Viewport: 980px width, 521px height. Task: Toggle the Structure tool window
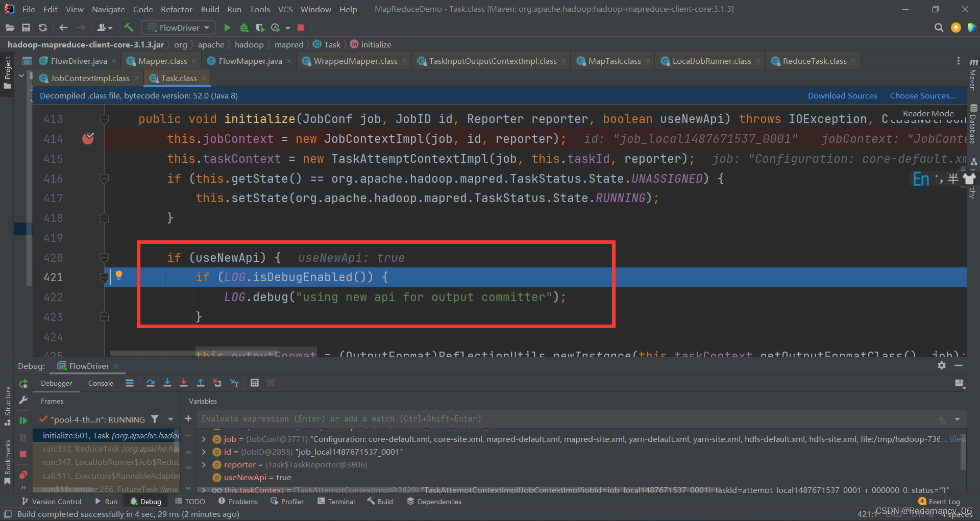[x=7, y=406]
